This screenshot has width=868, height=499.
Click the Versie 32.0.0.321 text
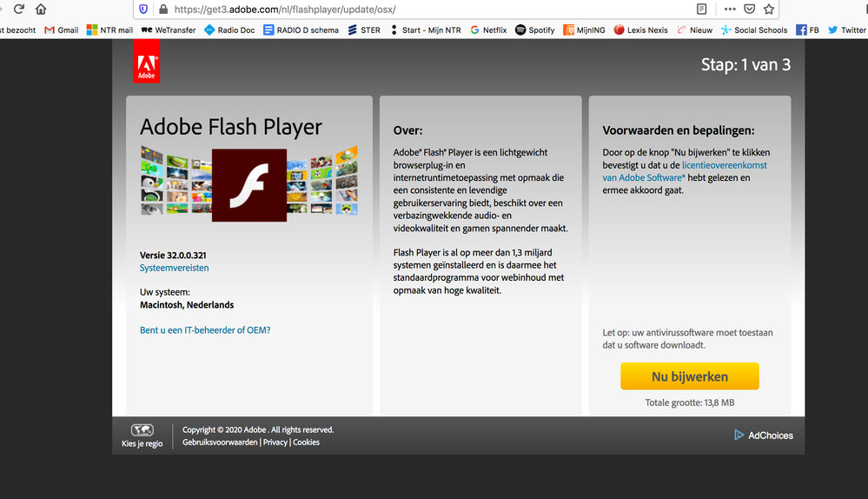coord(173,256)
